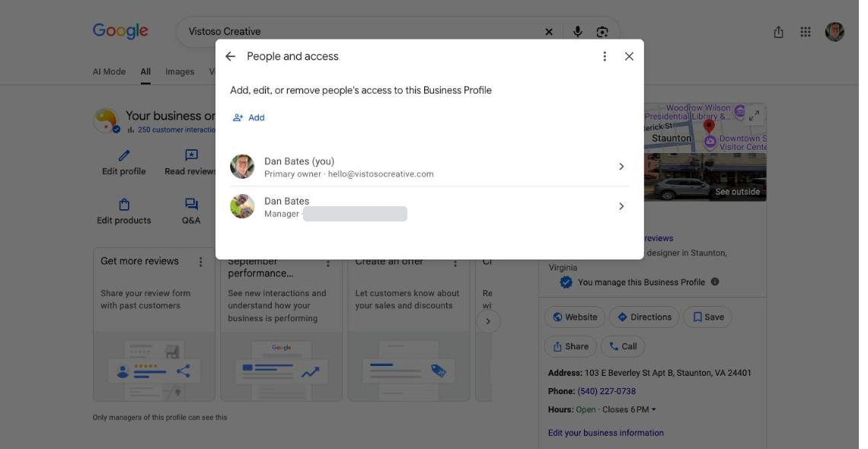Open Edit your business information link
The image size is (868, 449).
click(605, 433)
